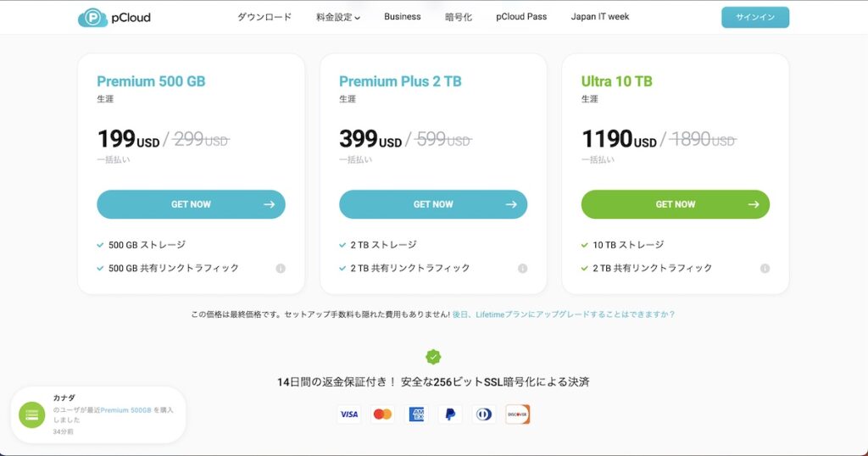The width and height of the screenshot is (868, 456).
Task: Open the Lifetime plan upgrade question link
Action: pos(564,314)
